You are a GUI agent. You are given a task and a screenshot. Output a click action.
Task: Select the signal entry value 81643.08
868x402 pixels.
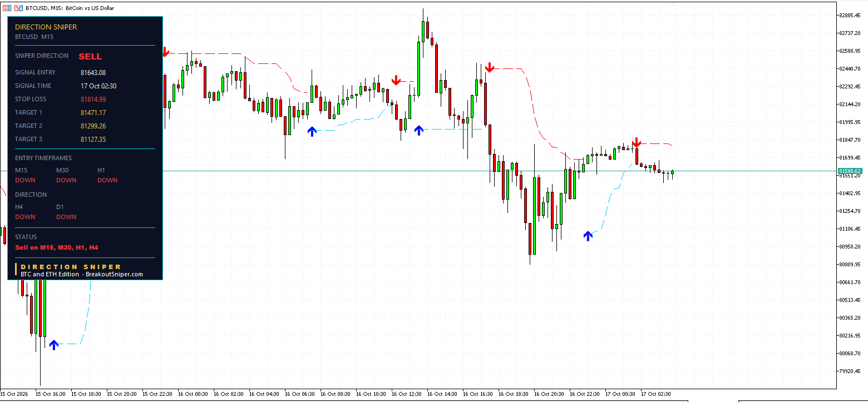[93, 73]
